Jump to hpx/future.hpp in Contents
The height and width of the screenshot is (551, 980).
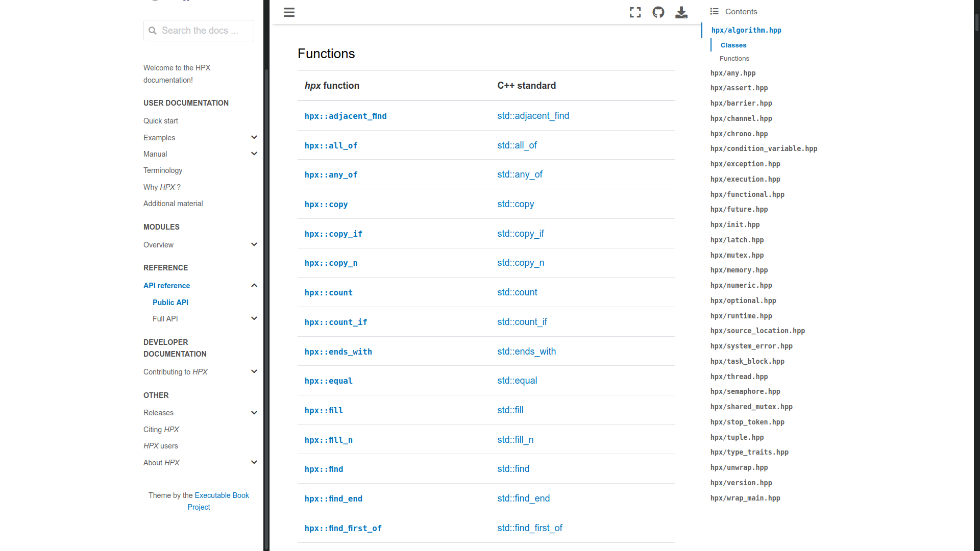(x=739, y=209)
